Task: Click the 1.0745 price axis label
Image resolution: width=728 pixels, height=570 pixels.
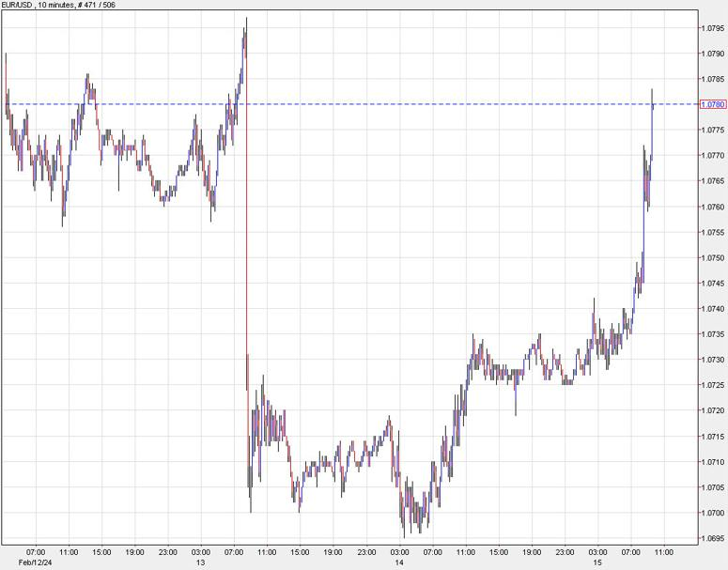Action: 713,284
